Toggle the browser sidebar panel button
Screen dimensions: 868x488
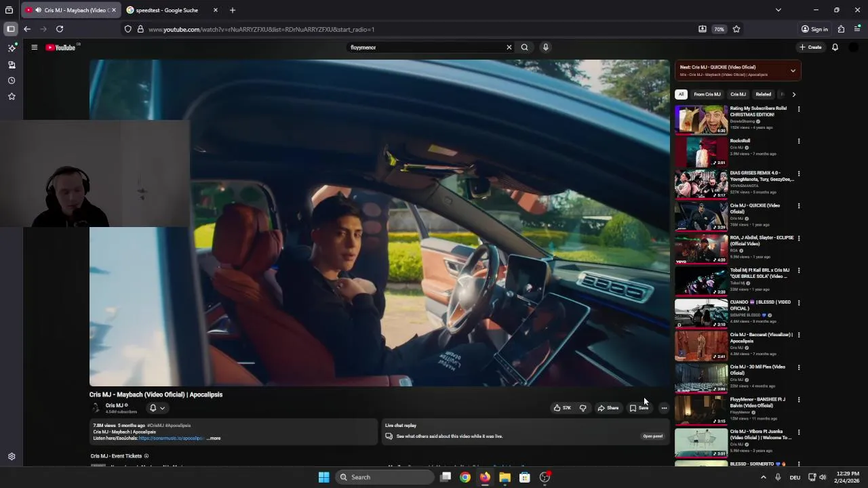11,29
